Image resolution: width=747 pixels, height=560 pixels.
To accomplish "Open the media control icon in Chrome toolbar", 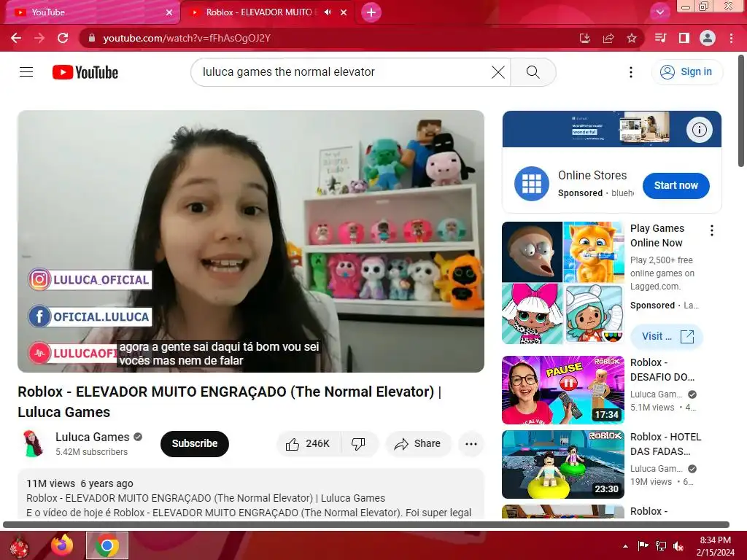I will pos(661,38).
